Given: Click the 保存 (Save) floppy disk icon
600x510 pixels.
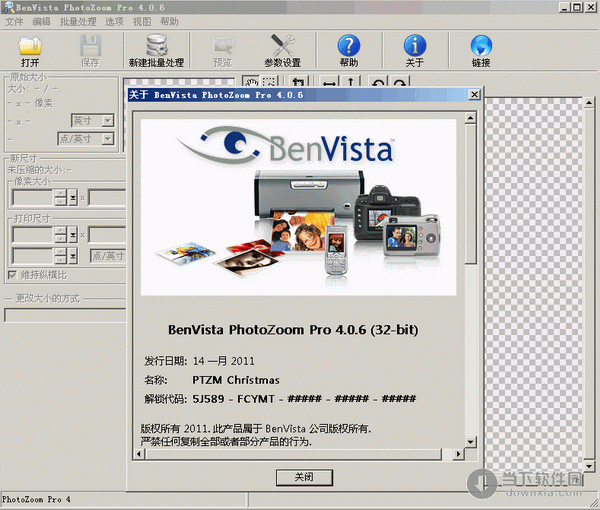Looking at the screenshot, I should (90, 46).
